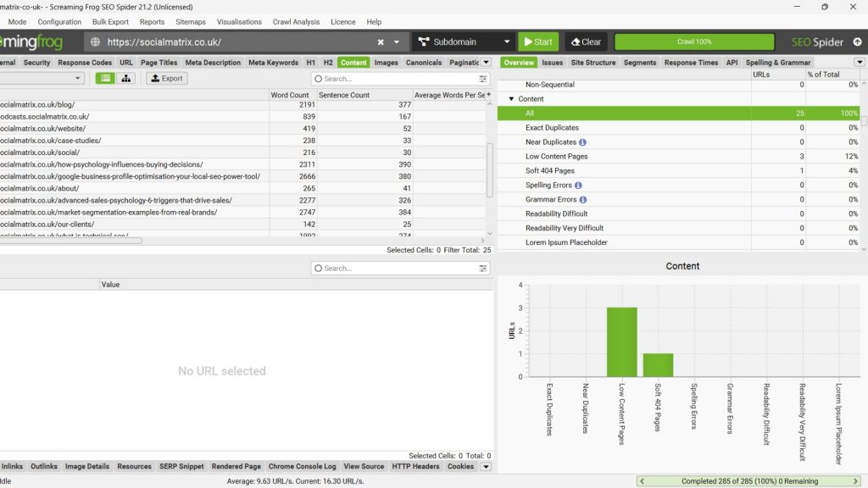Switch to the Site Structure tab
The width and height of the screenshot is (868, 488).
(x=593, y=63)
